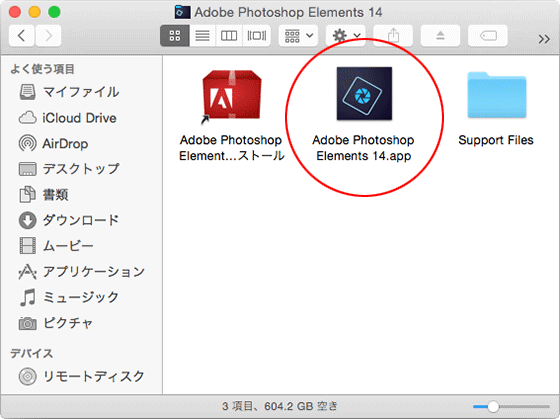Open ピクチャ in the sidebar
Viewport: 560px width, 419px height.
click(81, 323)
